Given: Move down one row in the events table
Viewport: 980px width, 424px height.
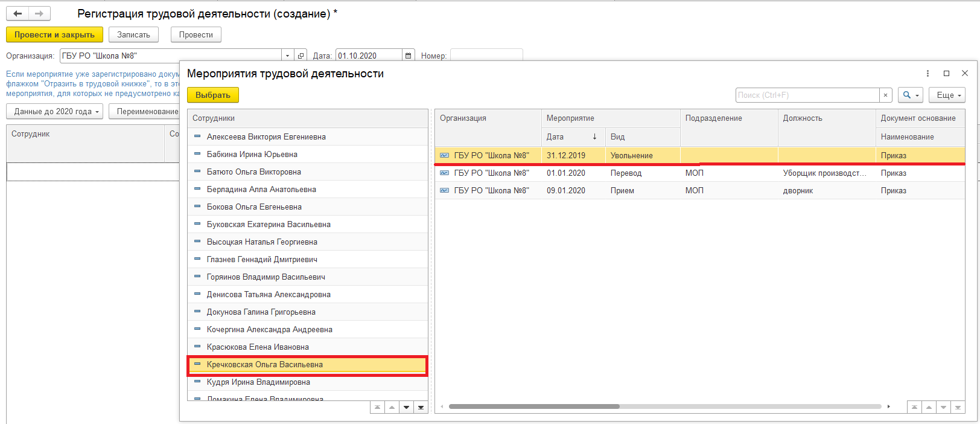Looking at the screenshot, I should coord(943,407).
